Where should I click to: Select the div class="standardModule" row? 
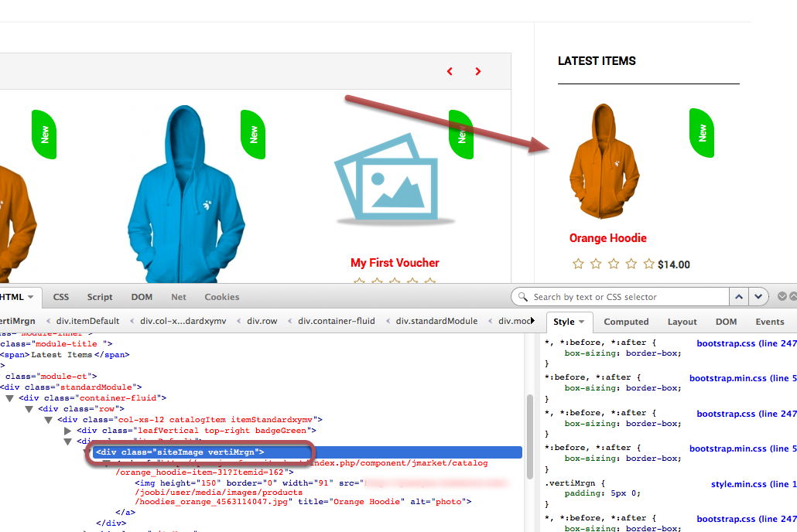pyautogui.click(x=70, y=387)
